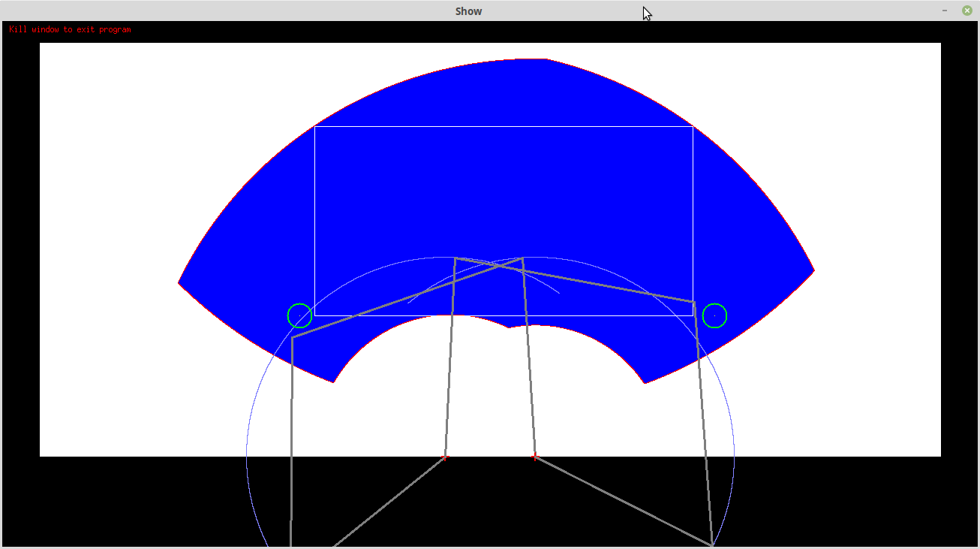The image size is (980, 549).
Task: Click the right red cross pivot marker
Action: 534,457
